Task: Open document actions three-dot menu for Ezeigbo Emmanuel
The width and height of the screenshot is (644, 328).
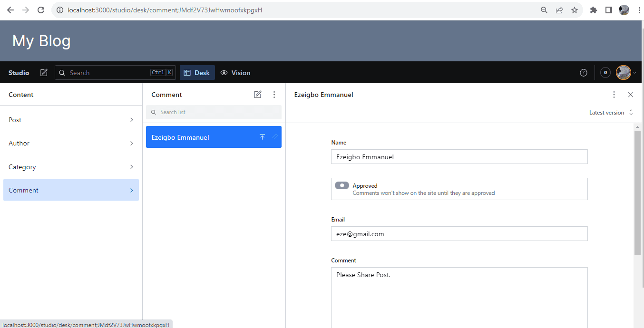Action: point(614,95)
